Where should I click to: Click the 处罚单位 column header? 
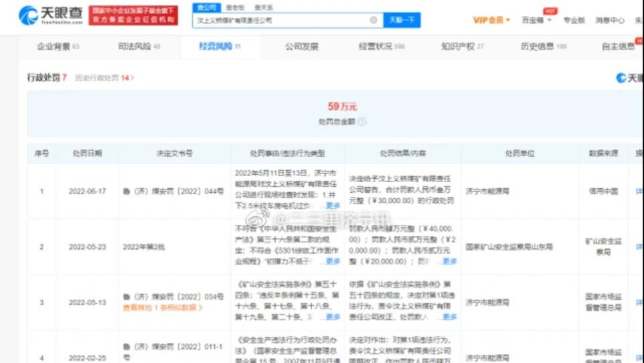point(519,153)
